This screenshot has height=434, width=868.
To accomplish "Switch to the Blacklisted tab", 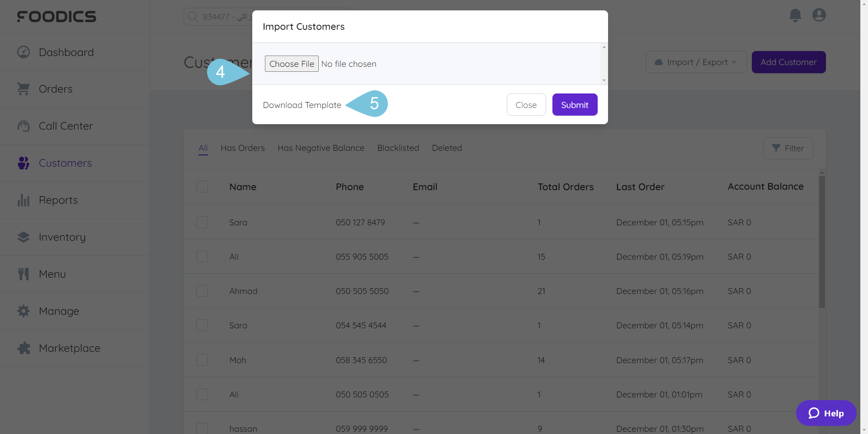I will [x=398, y=148].
